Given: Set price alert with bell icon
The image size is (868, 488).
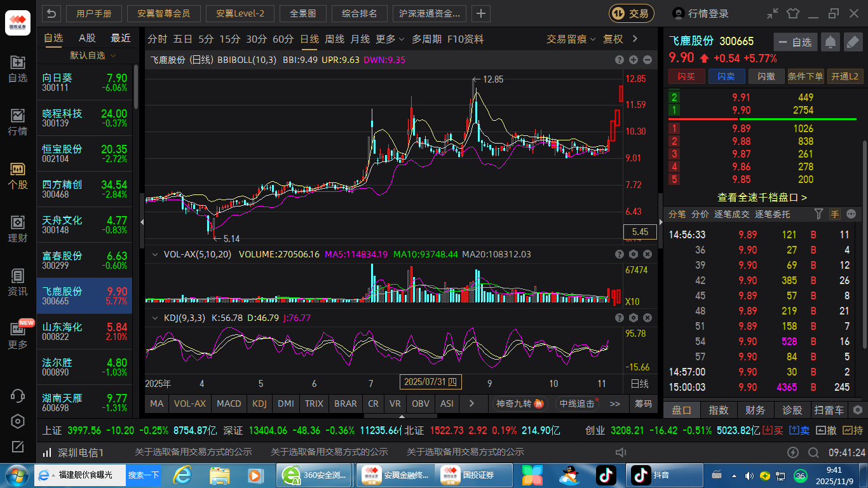Looking at the screenshot, I should click(x=830, y=42).
